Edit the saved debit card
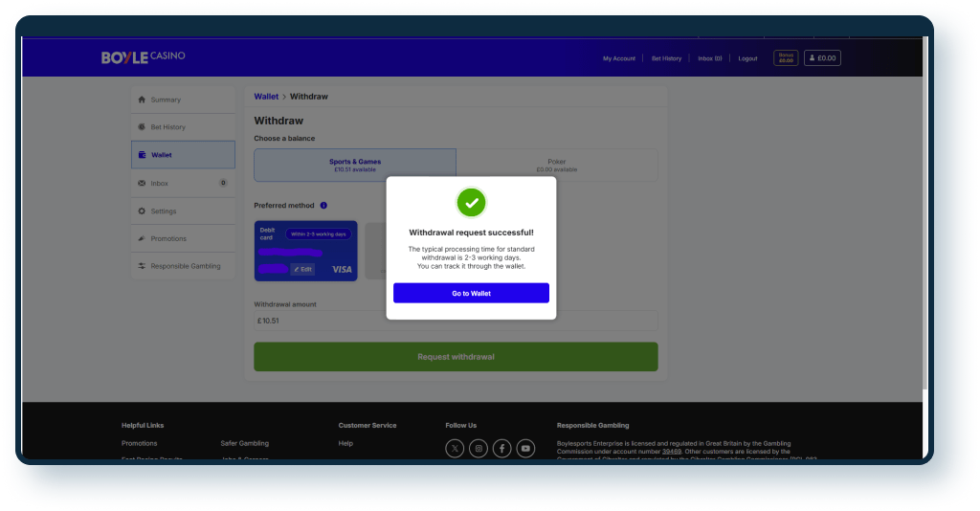Screen dimensions: 980x511 click(302, 270)
